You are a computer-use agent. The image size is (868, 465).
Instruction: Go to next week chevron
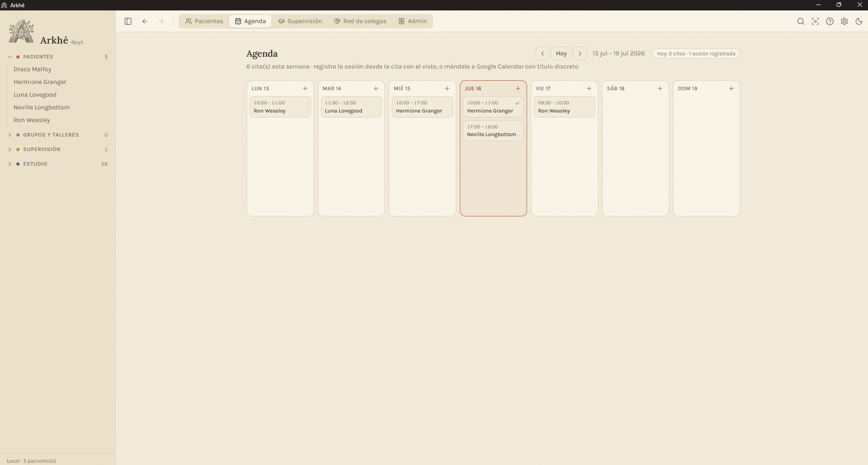pyautogui.click(x=580, y=54)
